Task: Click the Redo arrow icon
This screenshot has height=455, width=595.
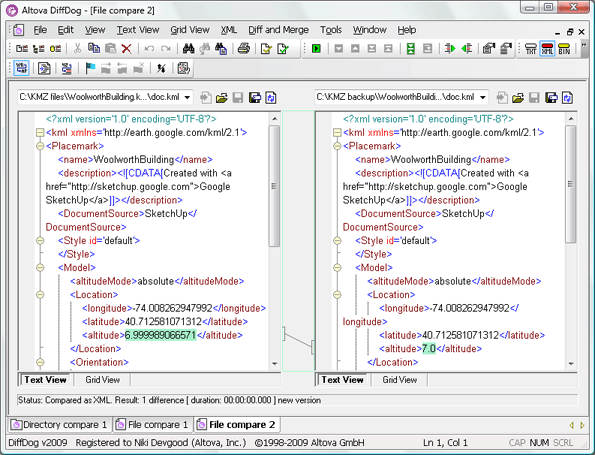Action: click(165, 49)
